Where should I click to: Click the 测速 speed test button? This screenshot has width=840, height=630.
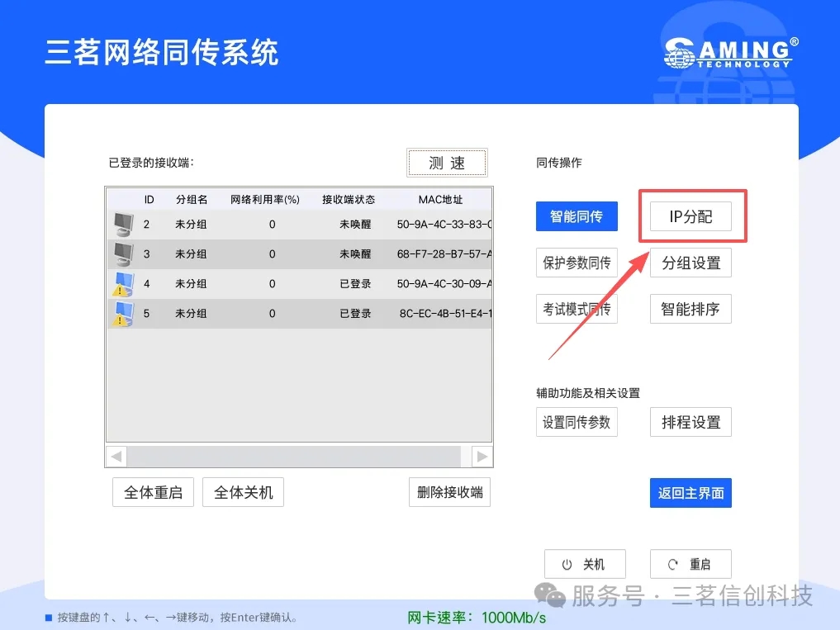pyautogui.click(x=447, y=163)
